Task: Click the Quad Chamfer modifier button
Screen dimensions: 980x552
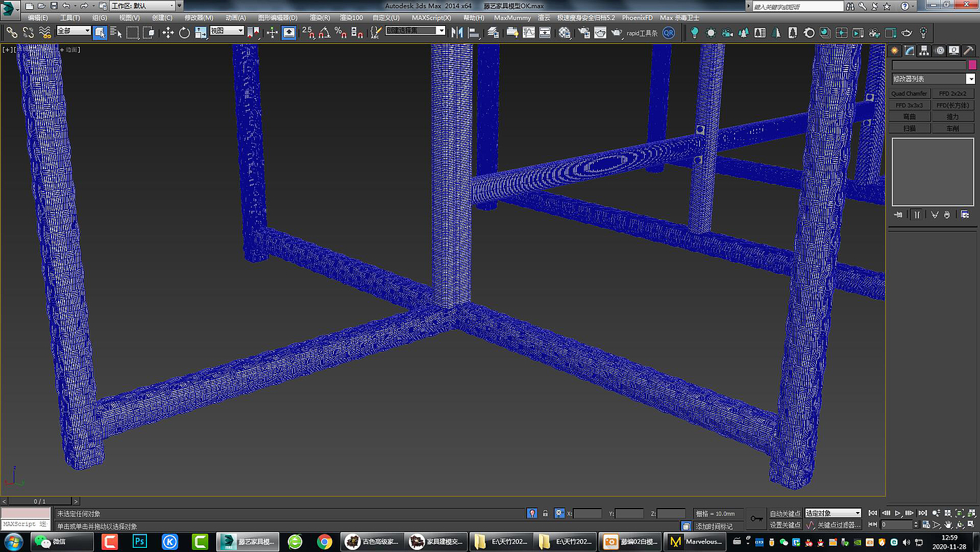Action: [910, 93]
